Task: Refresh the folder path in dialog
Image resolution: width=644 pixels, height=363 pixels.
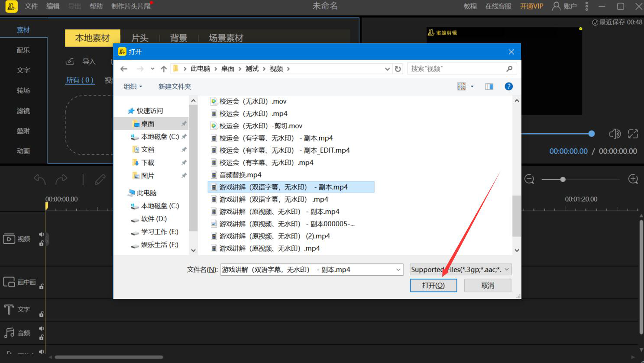Action: point(398,69)
